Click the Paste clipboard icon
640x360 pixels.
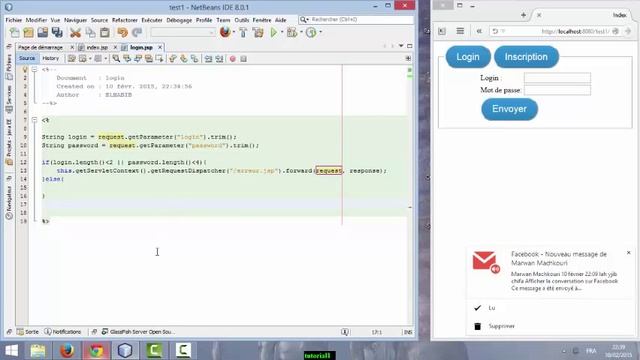105,32
